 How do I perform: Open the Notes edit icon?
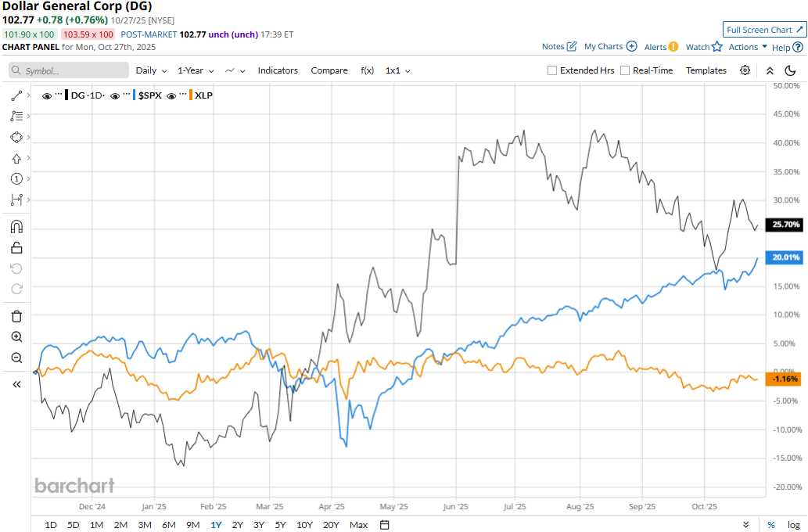point(572,46)
